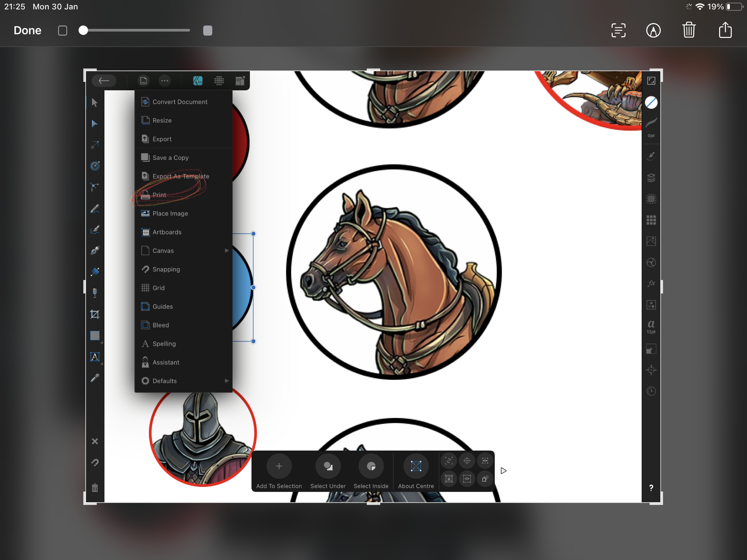Open Bleed menu entry
747x560 pixels.
183,325
